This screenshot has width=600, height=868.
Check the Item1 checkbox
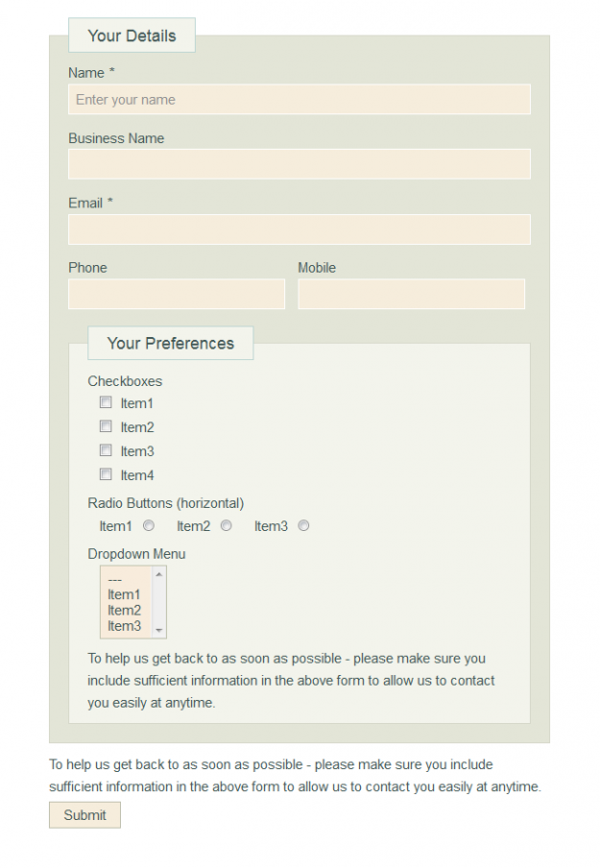[107, 403]
